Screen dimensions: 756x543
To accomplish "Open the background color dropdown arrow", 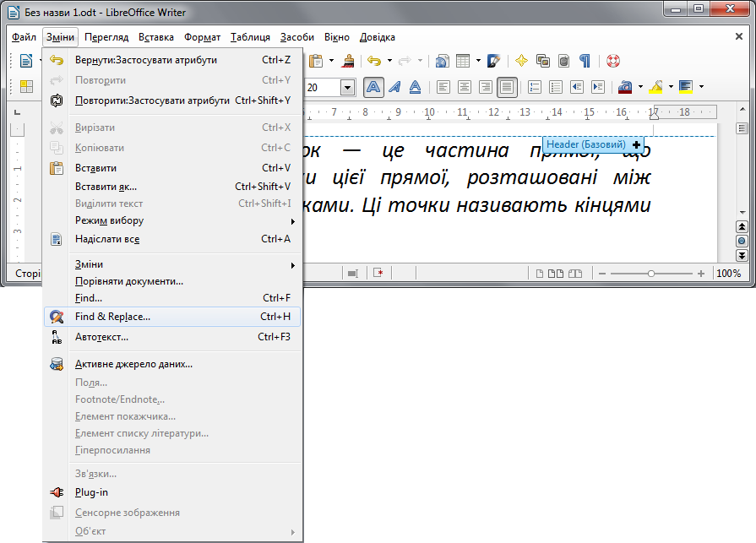I will point(701,87).
